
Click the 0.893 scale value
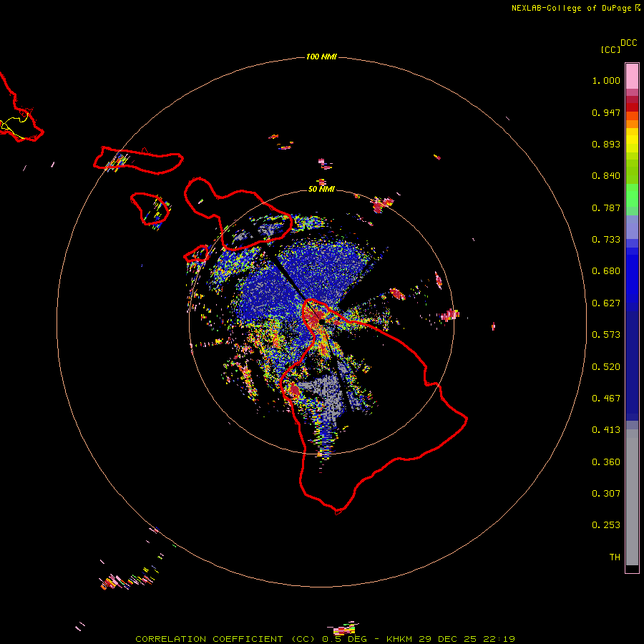click(x=606, y=144)
